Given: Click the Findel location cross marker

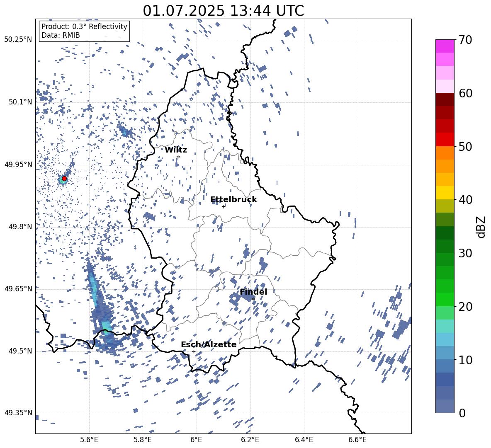Looking at the screenshot, I should click(253, 299).
